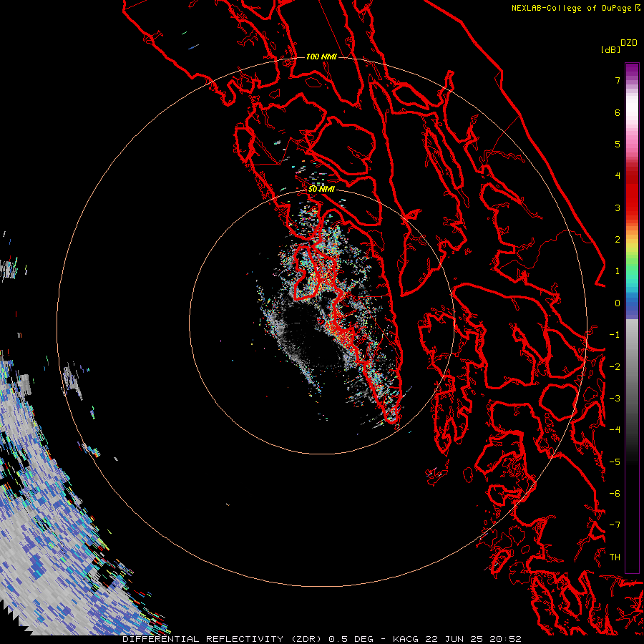Screen dimensions: 644x644
Task: Click the 0 value on color scale
Action: click(x=618, y=303)
